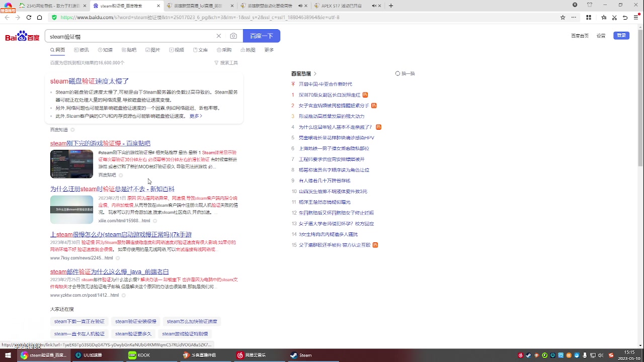The height and width of the screenshot is (362, 644).
Task: Open 搜索工具 filter options
Action: click(226, 63)
